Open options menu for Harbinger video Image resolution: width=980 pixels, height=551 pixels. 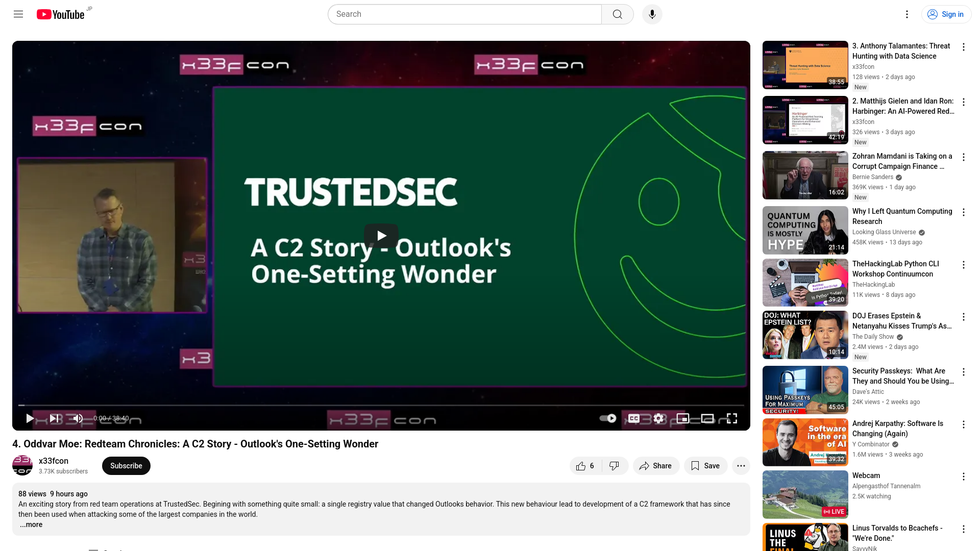tap(964, 102)
